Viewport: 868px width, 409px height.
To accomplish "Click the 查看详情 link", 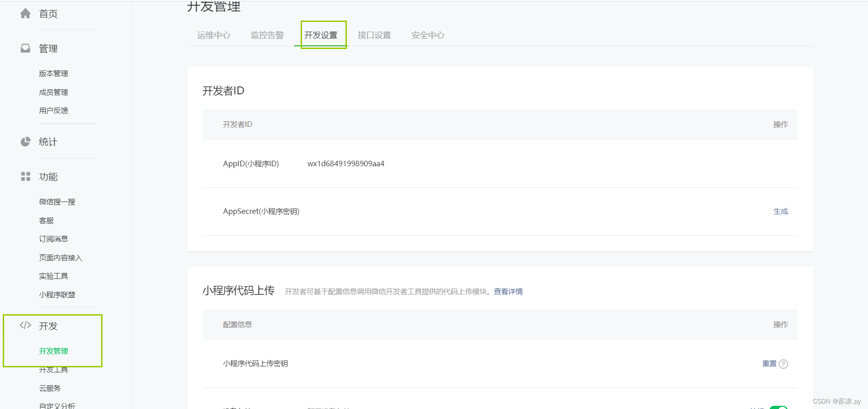I will [x=508, y=291].
